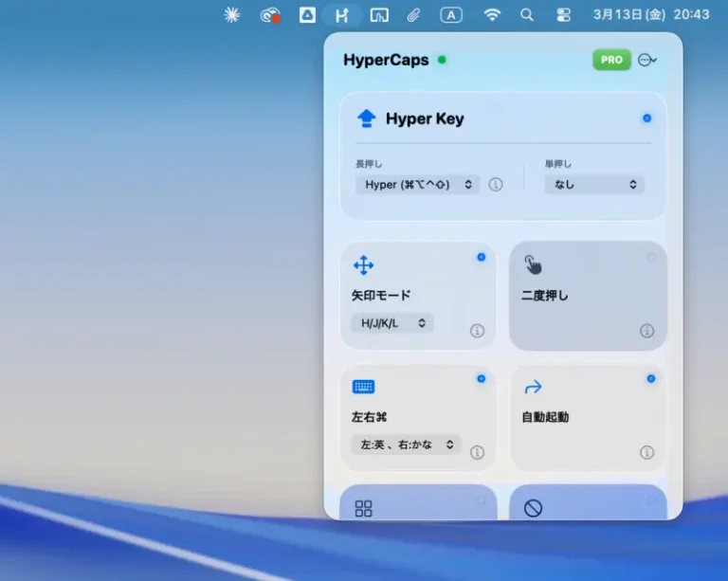Image resolution: width=728 pixels, height=581 pixels.
Task: Click the 自動起動 arrow icon
Action: (533, 387)
